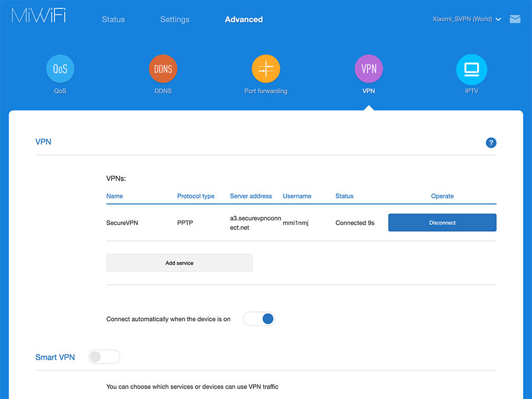Click the envelope messages icon
Screen dimensions: 532x399
point(515,19)
